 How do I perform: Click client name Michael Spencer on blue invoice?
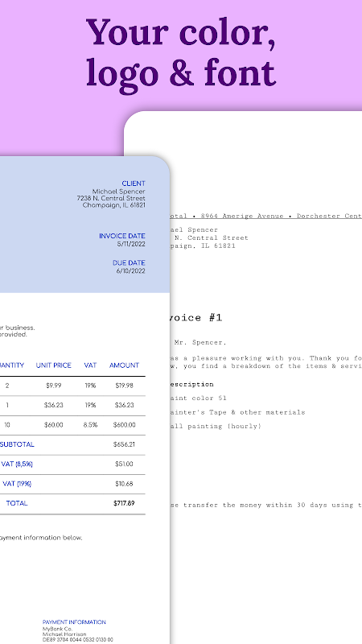point(118,192)
